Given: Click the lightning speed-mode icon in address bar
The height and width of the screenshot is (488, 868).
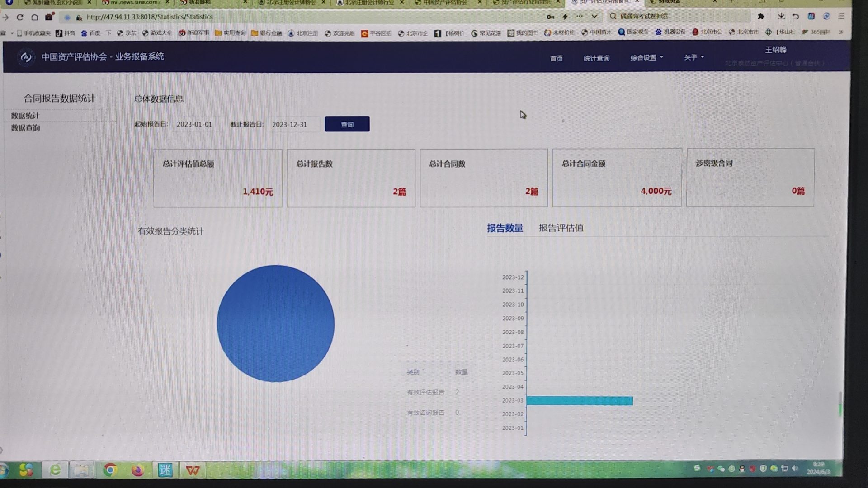Looking at the screenshot, I should [x=565, y=17].
